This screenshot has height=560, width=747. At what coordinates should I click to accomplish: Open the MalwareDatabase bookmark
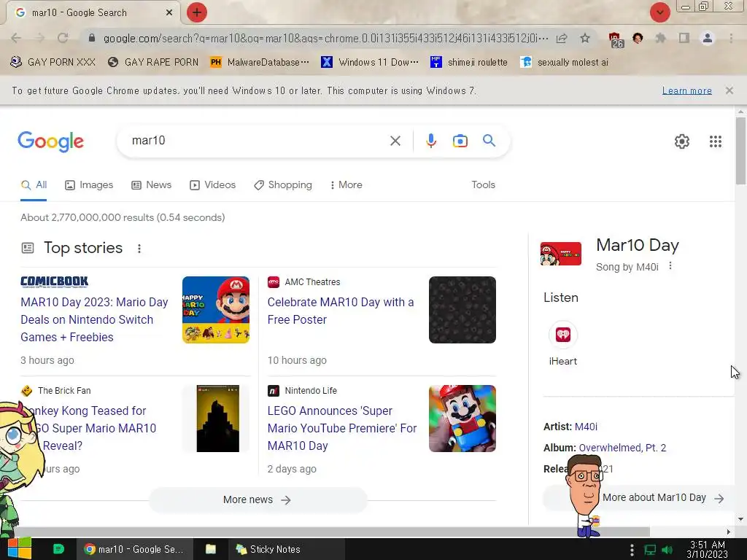[x=259, y=63]
